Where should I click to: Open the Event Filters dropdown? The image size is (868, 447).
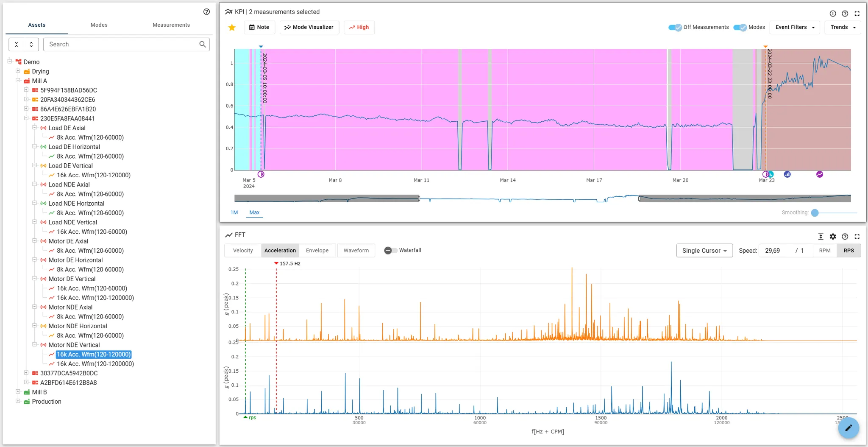click(795, 28)
